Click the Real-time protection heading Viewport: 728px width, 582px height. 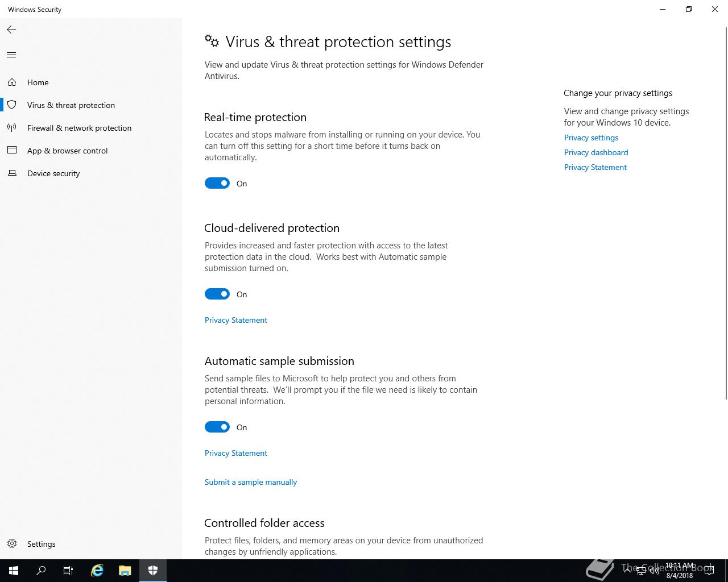pyautogui.click(x=255, y=117)
